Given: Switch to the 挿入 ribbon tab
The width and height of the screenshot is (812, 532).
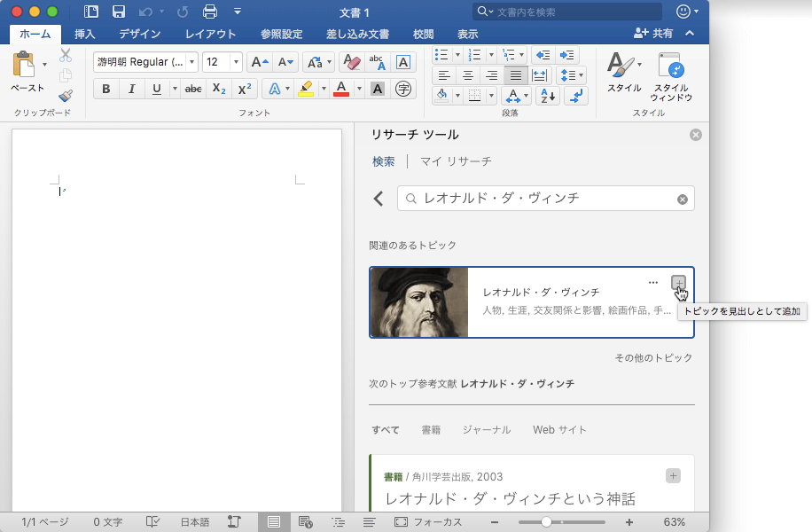Looking at the screenshot, I should pos(85,34).
